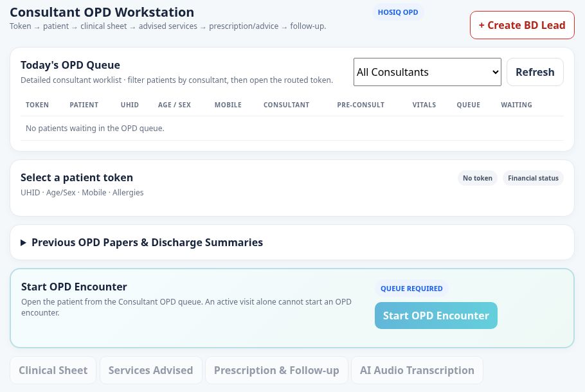
Task: Click the PRE-CONSULT column header
Action: tap(361, 105)
